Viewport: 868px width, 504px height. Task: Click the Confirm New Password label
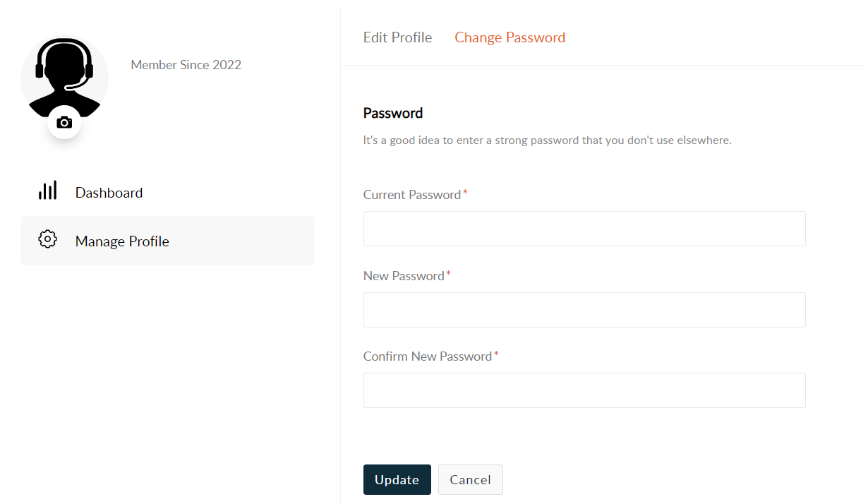pyautogui.click(x=427, y=356)
